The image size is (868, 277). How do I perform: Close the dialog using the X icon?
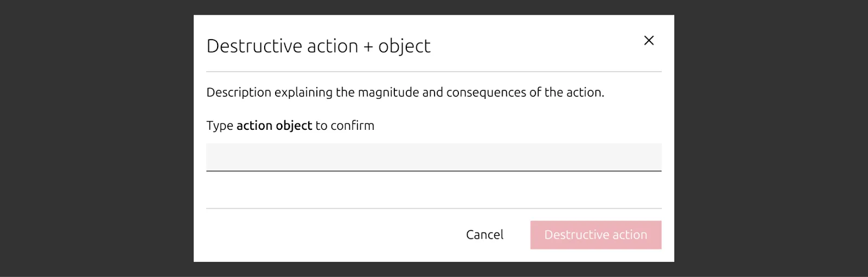649,41
